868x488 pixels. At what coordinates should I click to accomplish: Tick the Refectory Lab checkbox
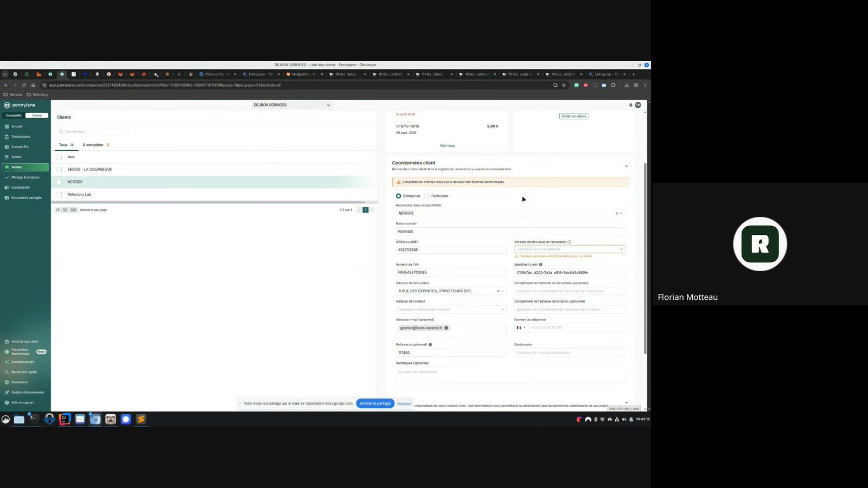60,195
